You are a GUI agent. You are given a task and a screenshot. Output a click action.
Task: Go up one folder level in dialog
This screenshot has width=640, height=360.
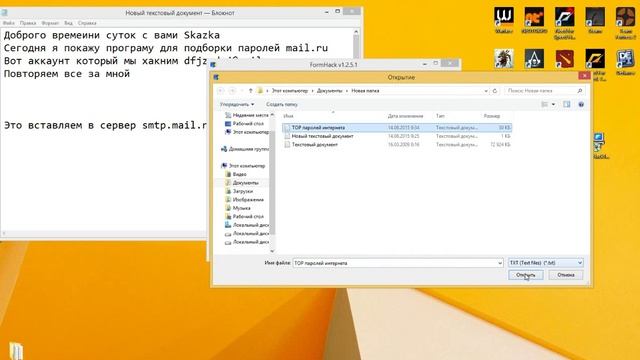[250, 91]
